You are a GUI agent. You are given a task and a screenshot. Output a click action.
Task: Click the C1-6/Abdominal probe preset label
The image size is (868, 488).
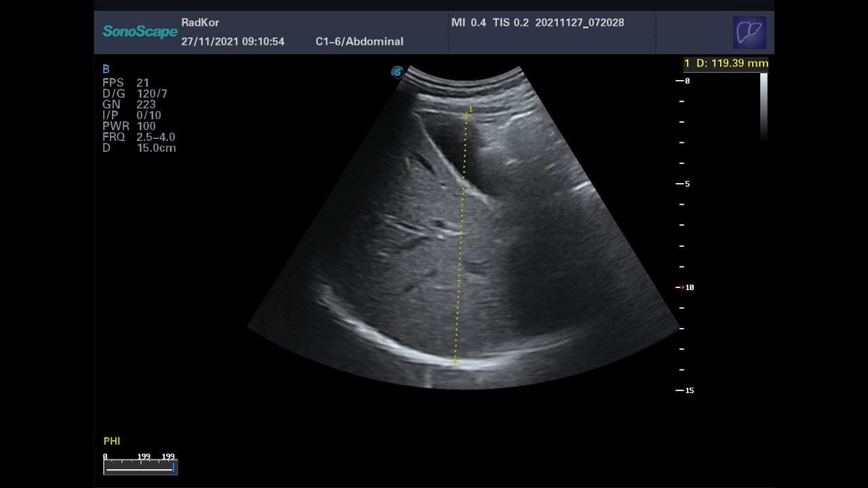(x=359, y=41)
